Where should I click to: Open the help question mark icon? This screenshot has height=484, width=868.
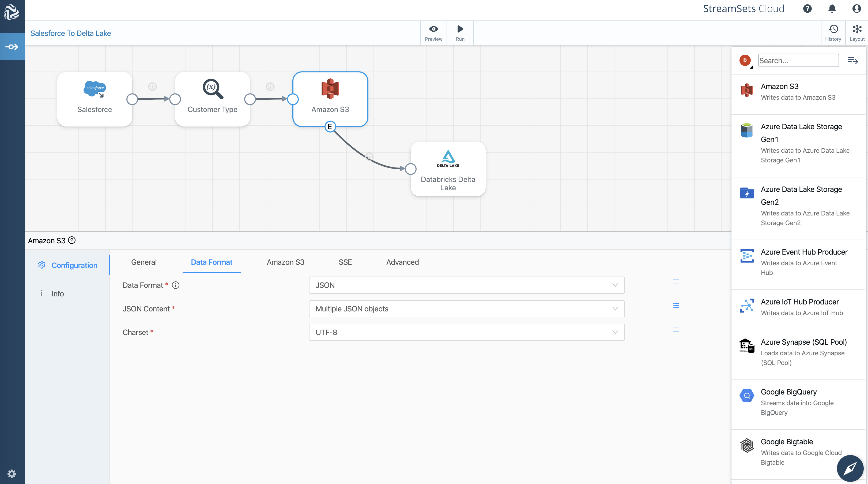[x=807, y=9]
